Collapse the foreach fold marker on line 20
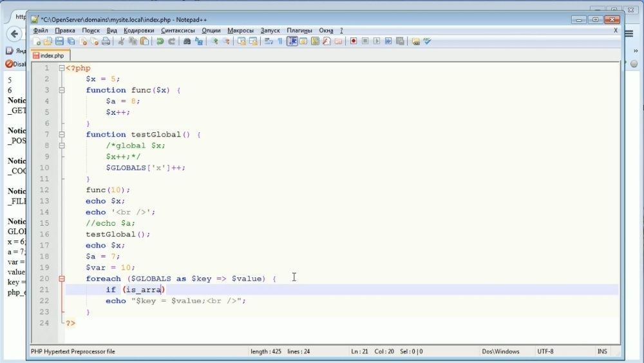 coord(62,279)
